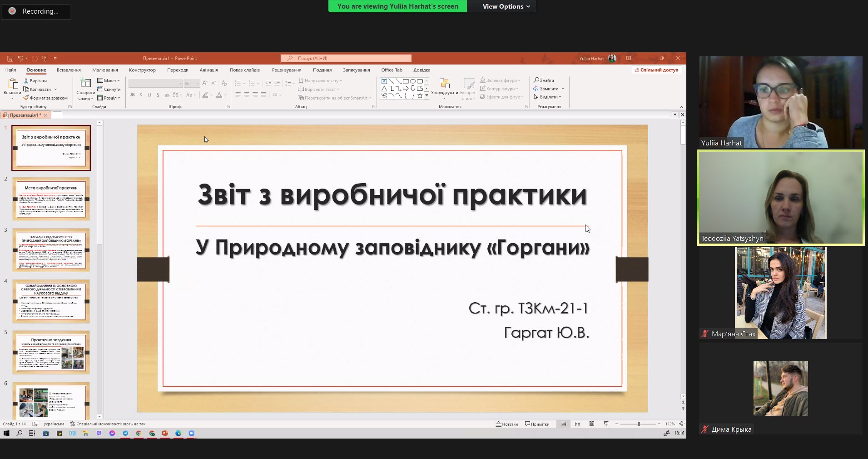Adjust the zoom slider in status bar
Image resolution: width=868 pixels, height=459 pixels.
(x=639, y=424)
